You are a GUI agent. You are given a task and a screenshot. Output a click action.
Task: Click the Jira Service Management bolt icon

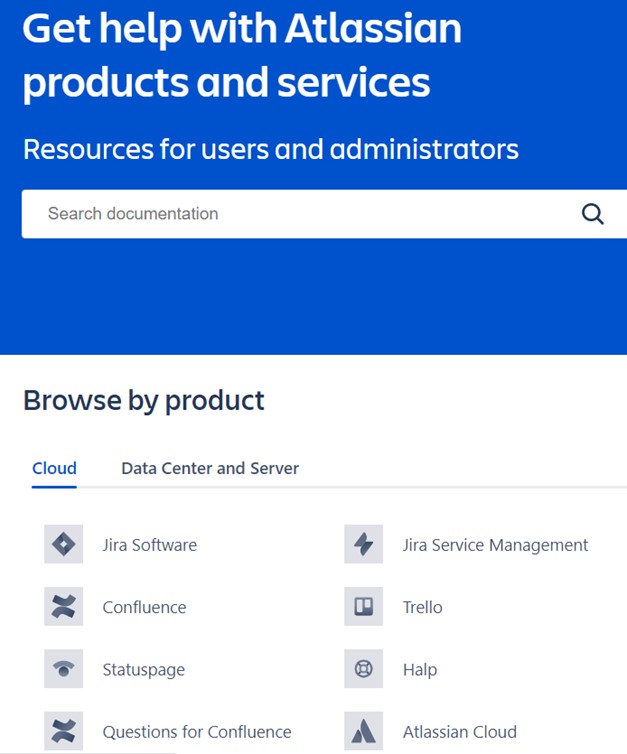click(364, 544)
